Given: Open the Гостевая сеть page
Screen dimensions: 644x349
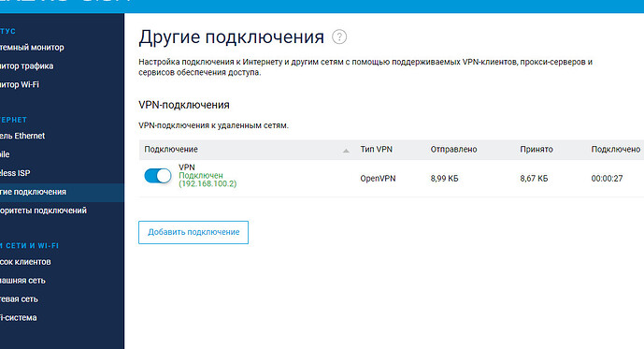Looking at the screenshot, I should pos(19,299).
